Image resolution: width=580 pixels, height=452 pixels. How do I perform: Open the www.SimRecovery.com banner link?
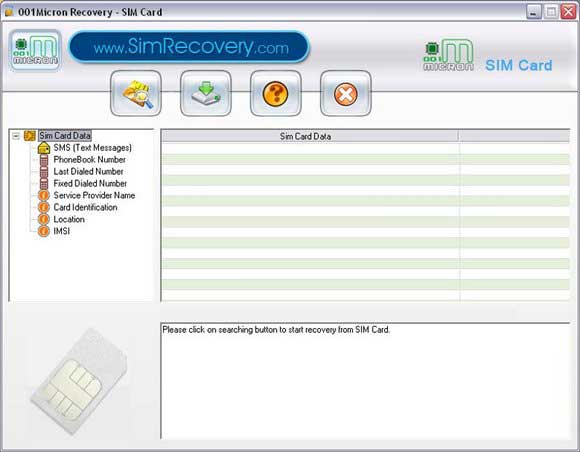pos(189,47)
